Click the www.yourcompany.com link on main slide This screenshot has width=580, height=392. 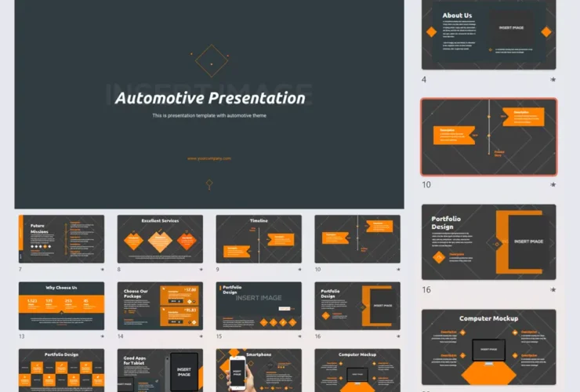pos(209,158)
